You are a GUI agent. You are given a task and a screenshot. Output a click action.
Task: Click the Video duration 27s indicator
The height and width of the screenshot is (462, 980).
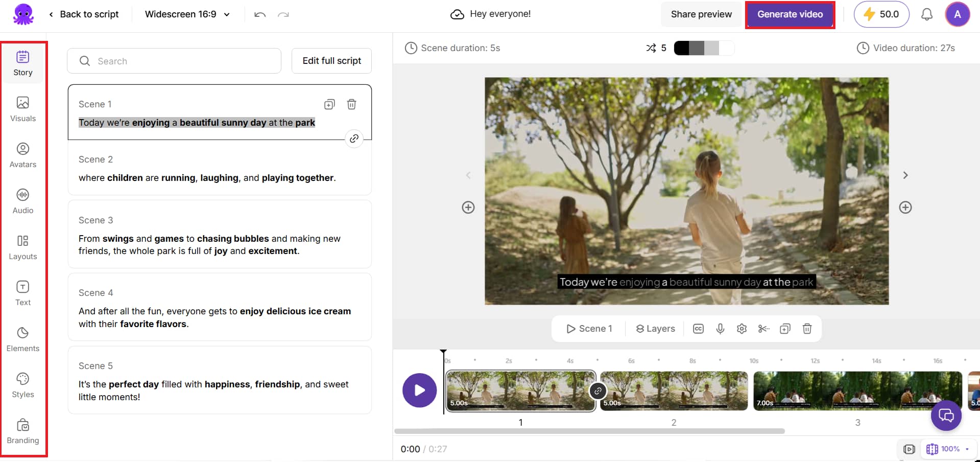point(906,48)
